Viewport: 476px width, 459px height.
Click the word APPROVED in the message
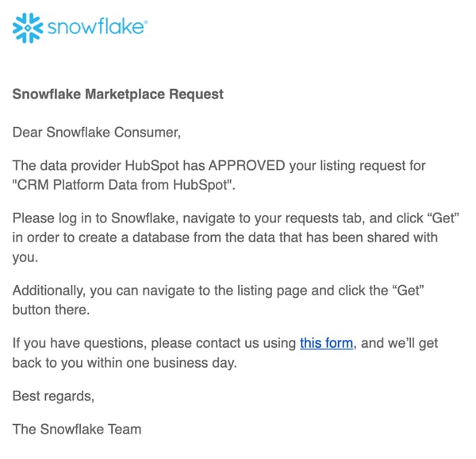247,165
